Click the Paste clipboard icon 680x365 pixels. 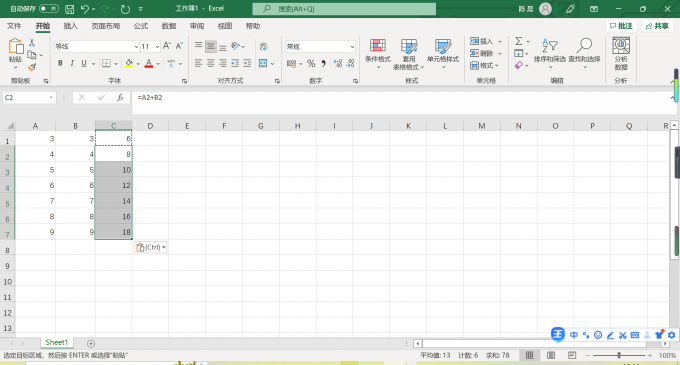coord(16,46)
